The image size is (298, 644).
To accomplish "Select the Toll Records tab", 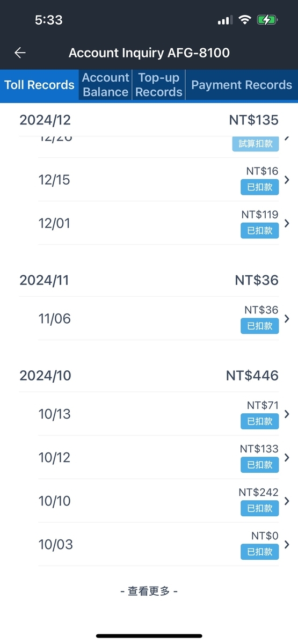I will click(40, 85).
